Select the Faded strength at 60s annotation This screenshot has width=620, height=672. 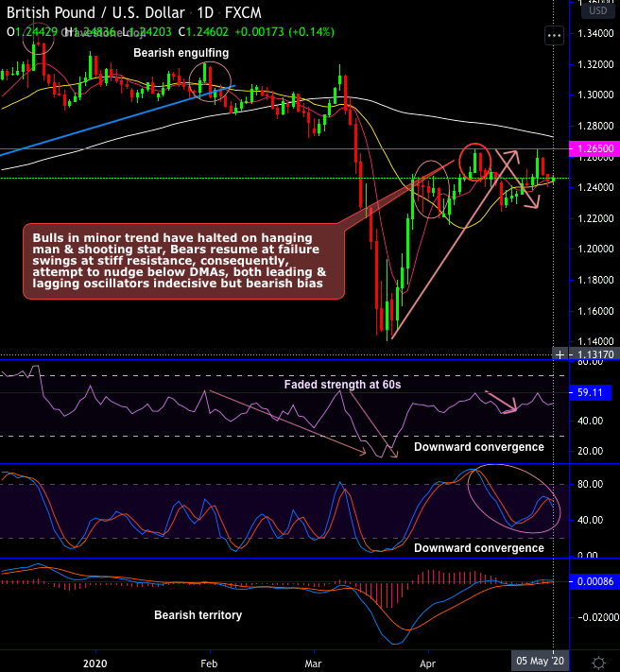pos(342,385)
